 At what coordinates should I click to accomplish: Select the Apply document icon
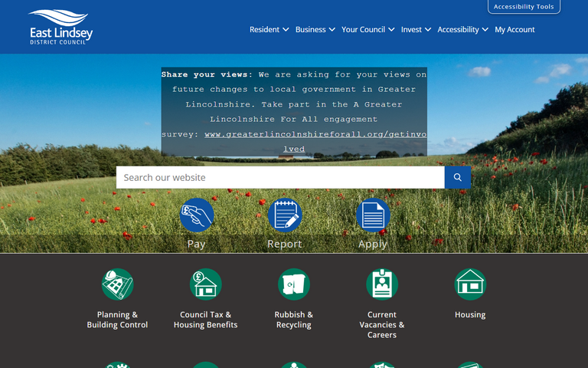pos(373,215)
